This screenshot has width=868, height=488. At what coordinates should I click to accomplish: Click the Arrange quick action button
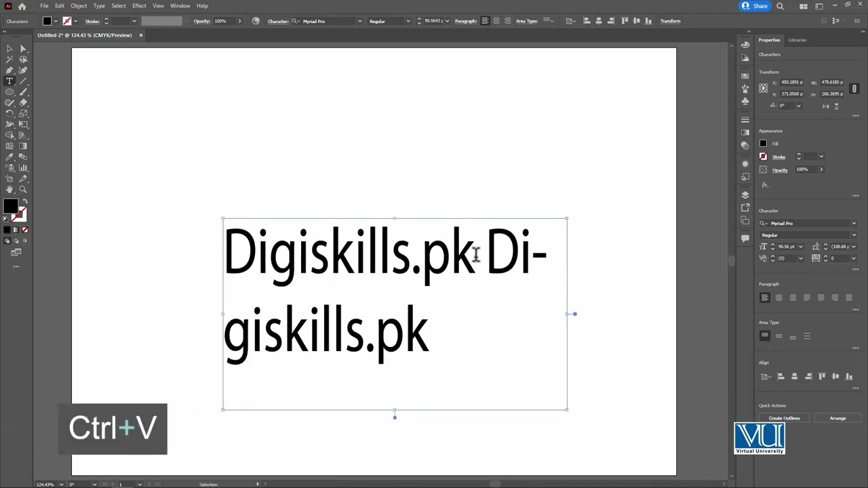pyautogui.click(x=837, y=418)
